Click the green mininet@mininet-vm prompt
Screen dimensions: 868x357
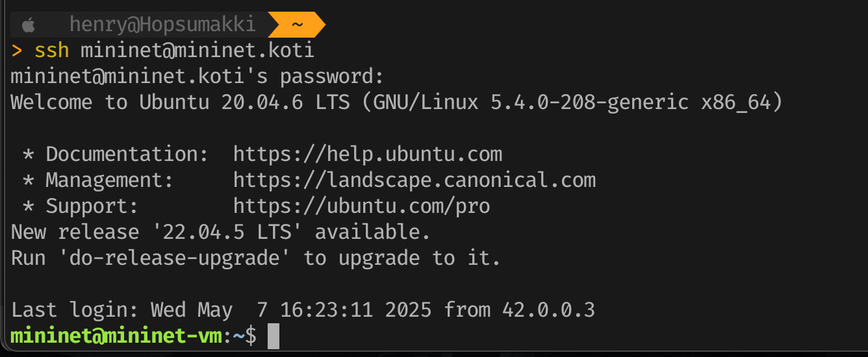tap(117, 336)
